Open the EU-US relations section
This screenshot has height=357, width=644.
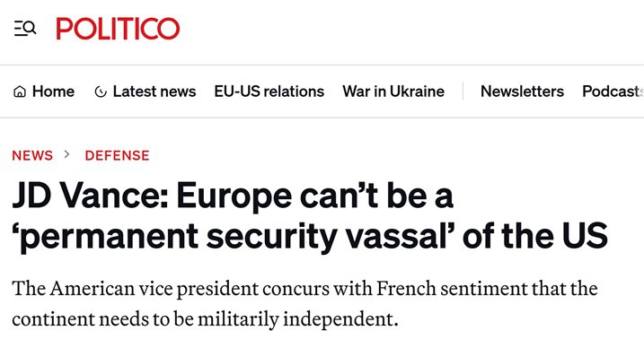269,91
